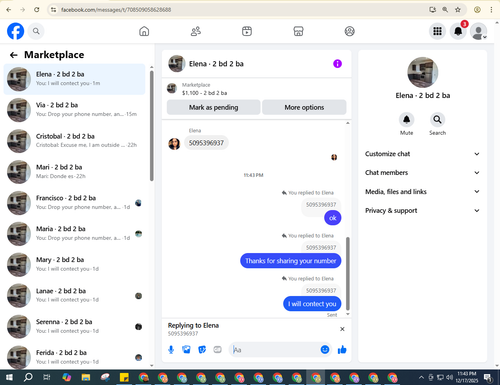Click Elena's large profile picture in info panel
This screenshot has height=385, width=500.
pos(423,72)
